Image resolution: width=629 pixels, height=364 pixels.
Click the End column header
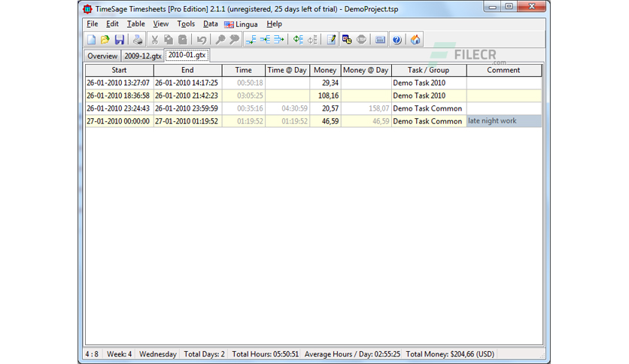click(x=187, y=70)
